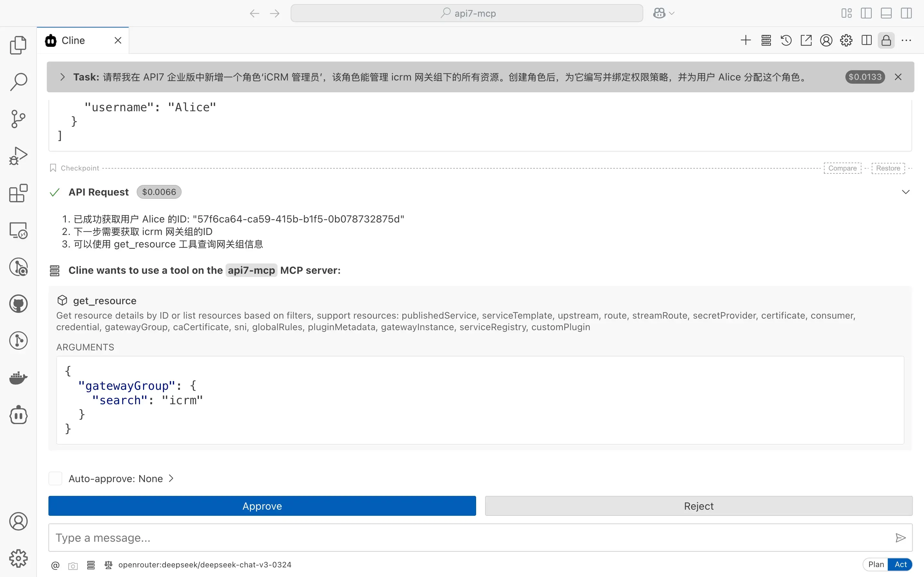Enable the Auto-approve checkbox
The image size is (924, 577).
point(56,478)
